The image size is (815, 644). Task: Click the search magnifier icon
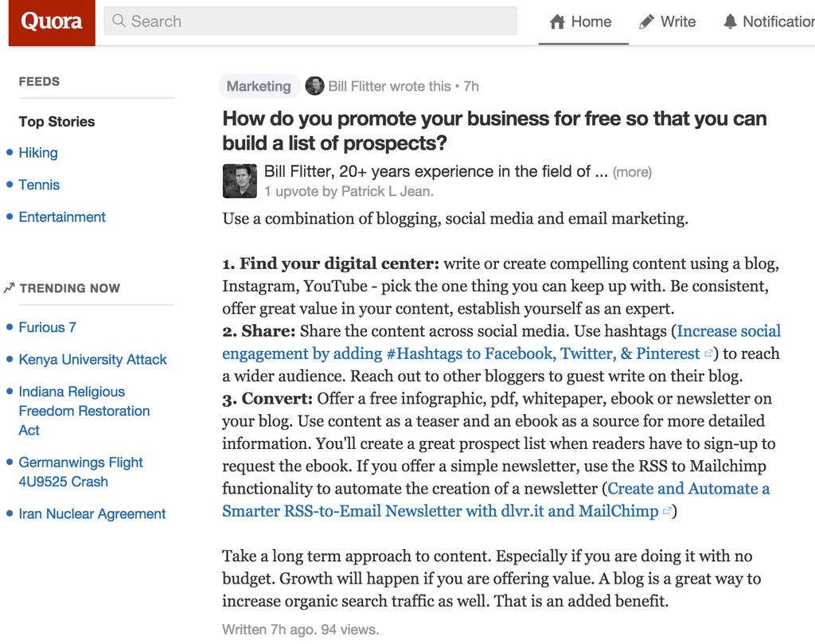coord(119,21)
